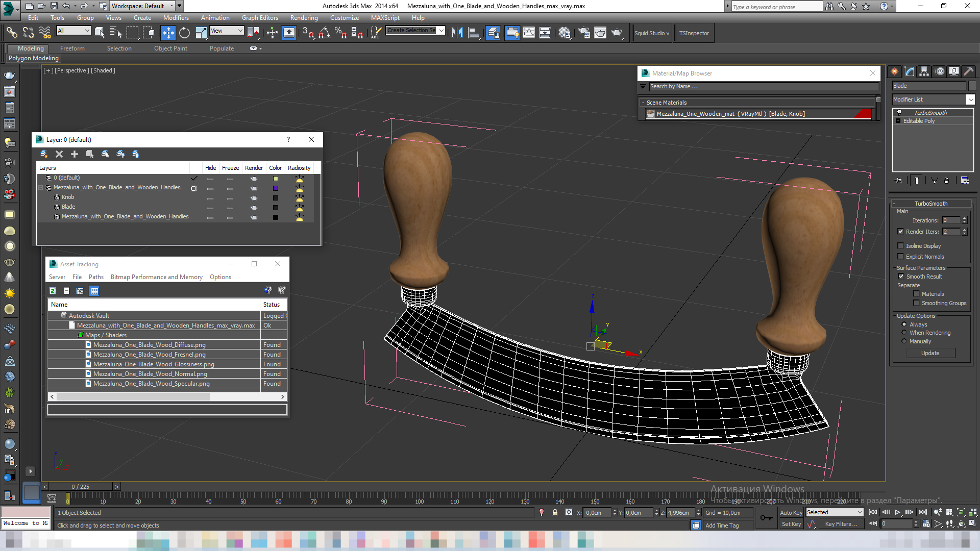
Task: Click purple color swatch of Mezzaluna layer
Action: click(x=276, y=188)
